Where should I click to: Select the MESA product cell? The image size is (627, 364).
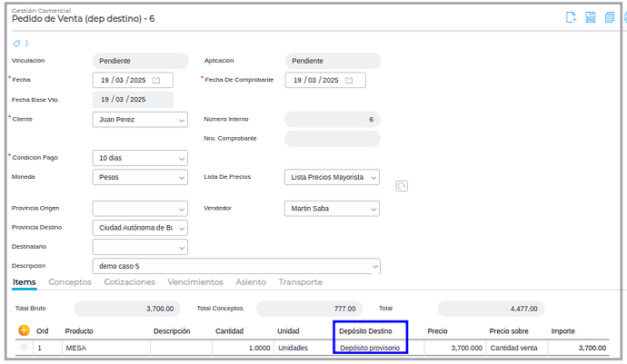pyautogui.click(x=106, y=348)
